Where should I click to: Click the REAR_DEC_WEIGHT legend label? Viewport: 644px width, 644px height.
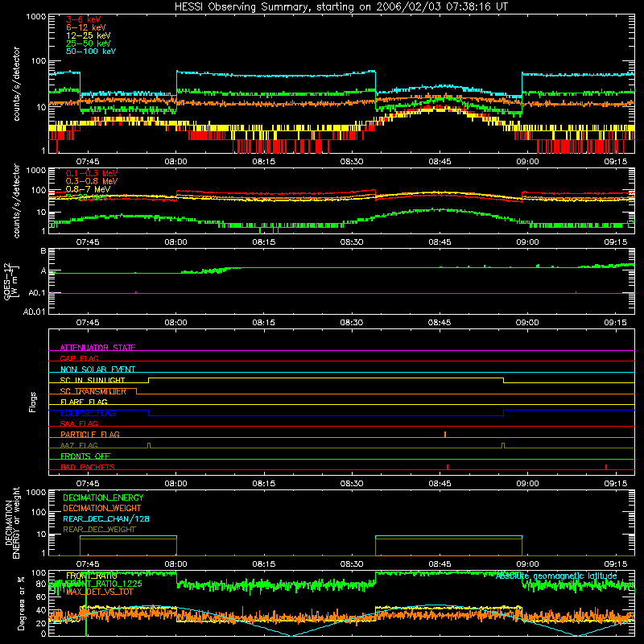coord(99,530)
